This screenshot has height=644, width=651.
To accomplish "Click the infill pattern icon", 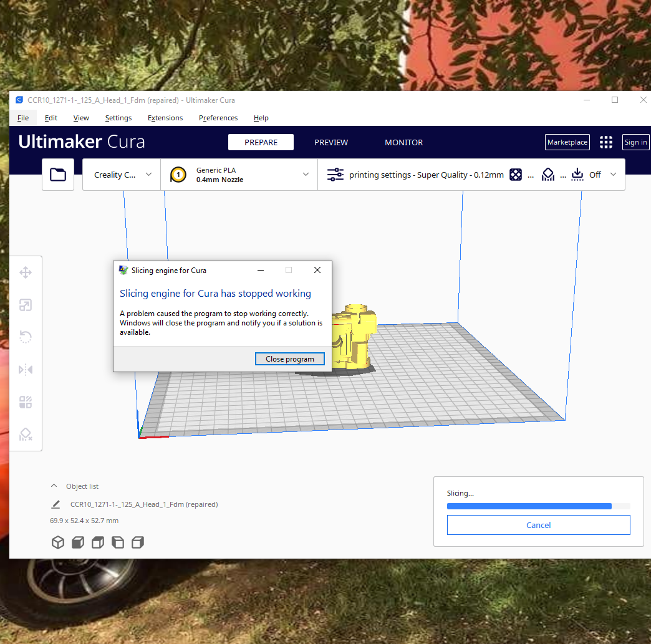I will pos(515,175).
